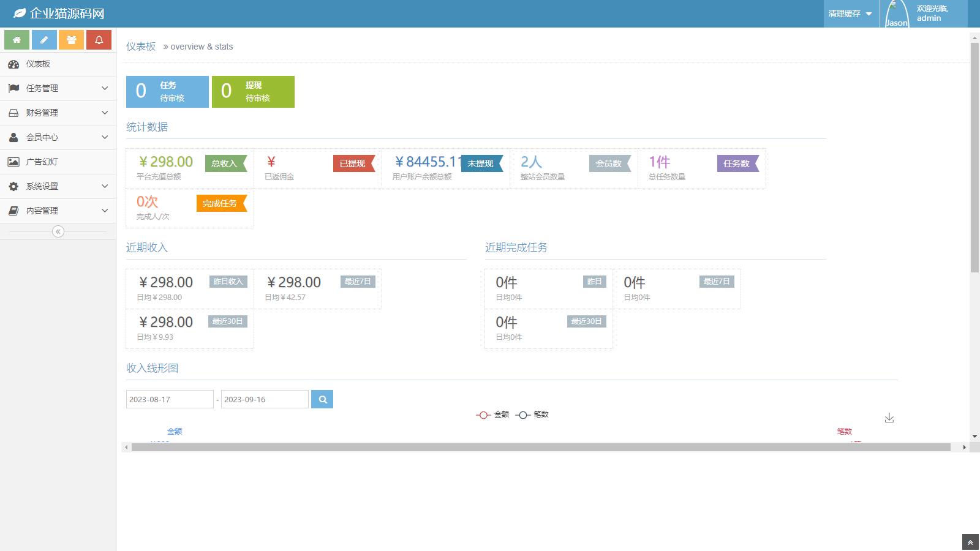Open 广告幻灯 sidebar item

(58, 162)
